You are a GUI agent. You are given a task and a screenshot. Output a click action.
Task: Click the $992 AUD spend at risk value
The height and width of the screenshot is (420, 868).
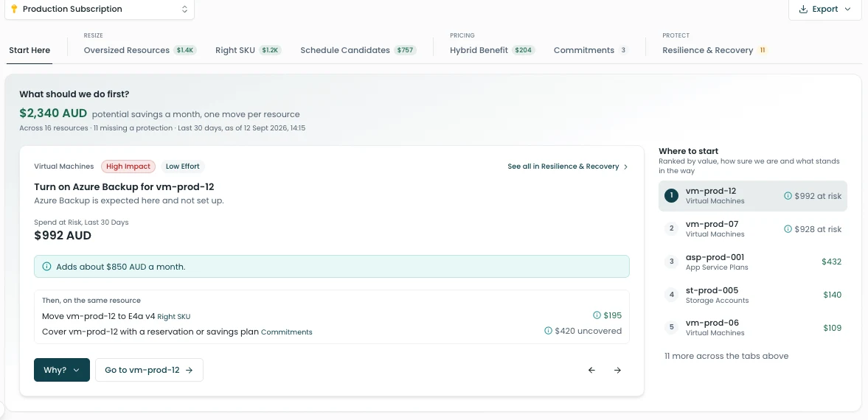coord(63,236)
